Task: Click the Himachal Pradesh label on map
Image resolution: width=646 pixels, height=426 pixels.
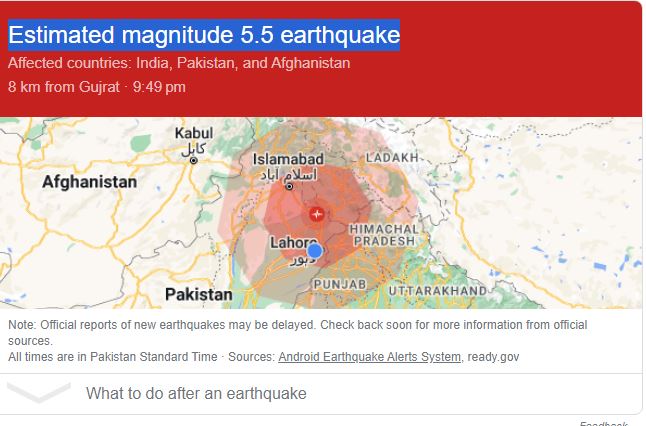Action: click(384, 235)
